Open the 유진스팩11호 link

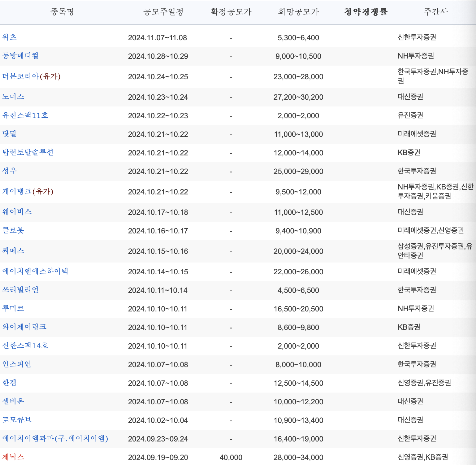coord(25,115)
